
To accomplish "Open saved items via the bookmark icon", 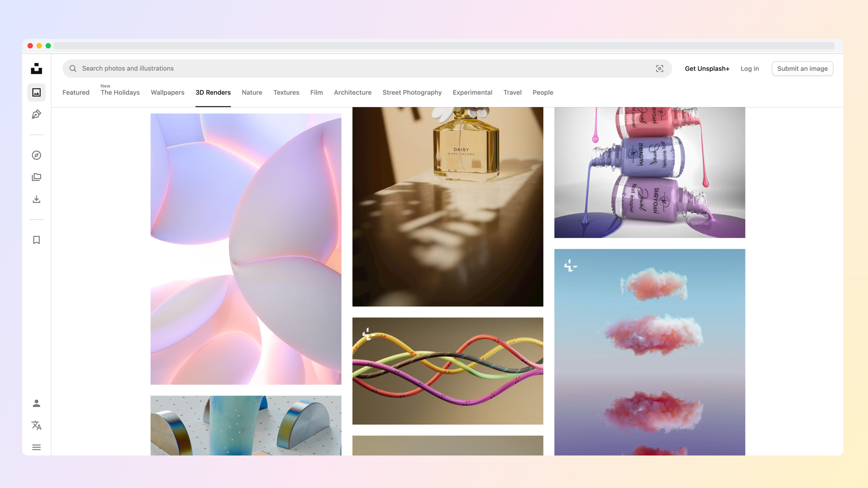I will point(36,239).
